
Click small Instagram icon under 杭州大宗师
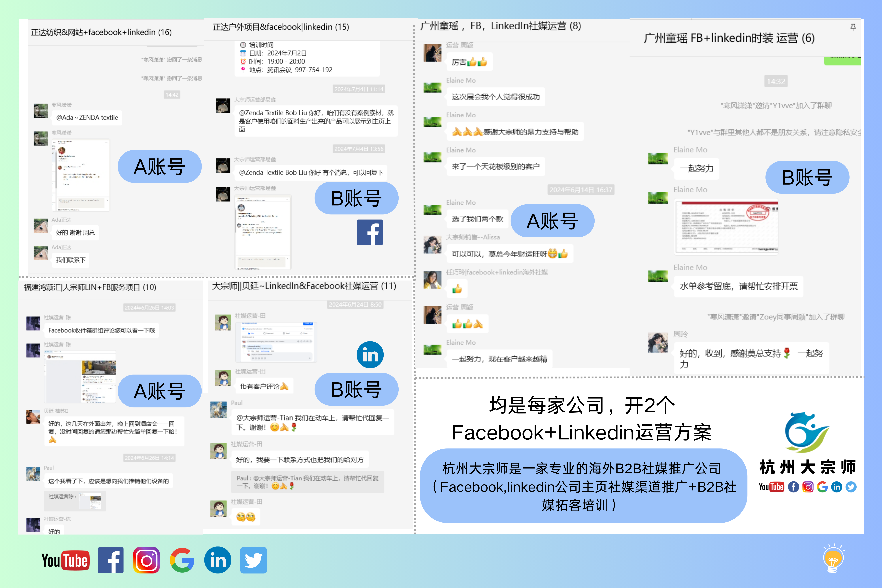tap(808, 487)
